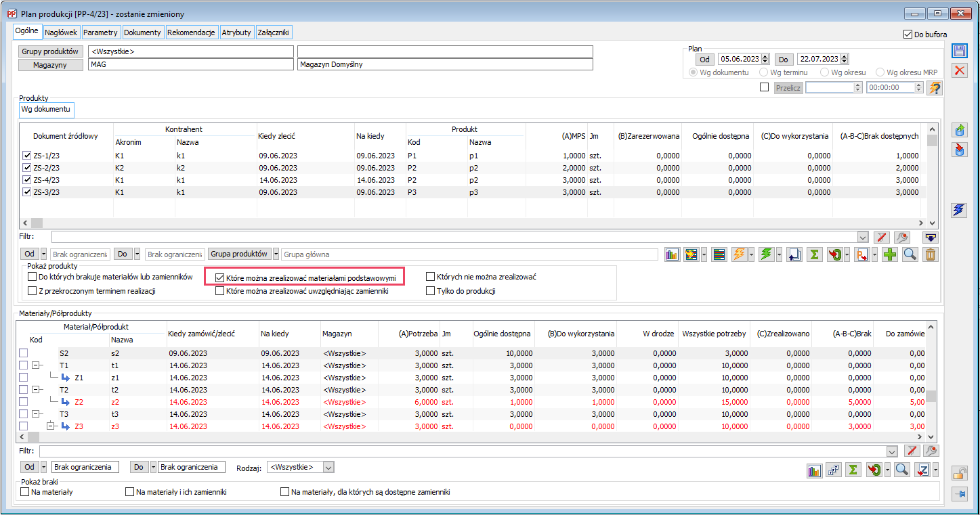Click the open padlock icon at bottom right
This screenshot has width=980, height=515.
pyautogui.click(x=959, y=473)
